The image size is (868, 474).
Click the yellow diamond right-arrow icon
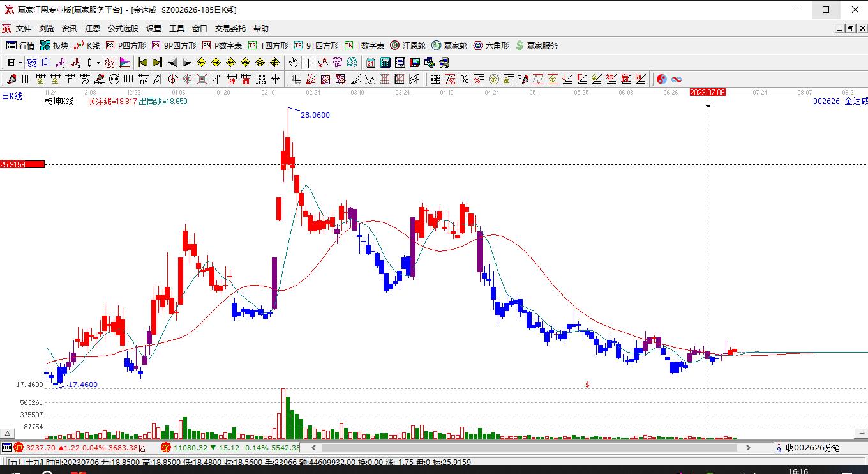(216, 63)
